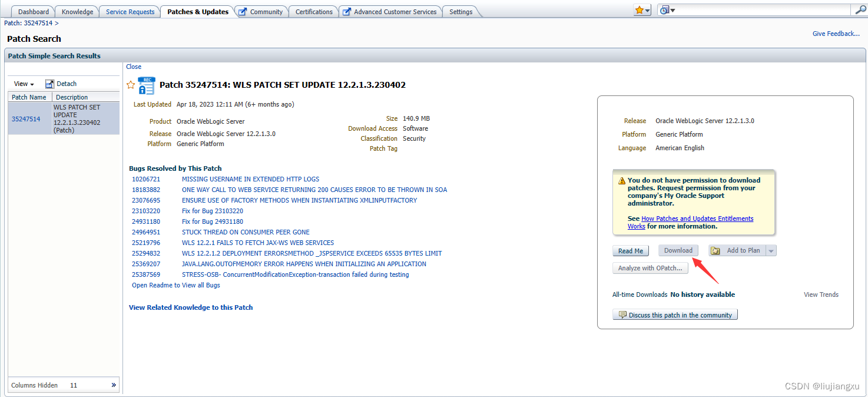Viewport: 868px width, 397px height.
Task: Open JAVA.LANG.OUTOFMEMORY ERROR description link
Action: pyautogui.click(x=304, y=264)
